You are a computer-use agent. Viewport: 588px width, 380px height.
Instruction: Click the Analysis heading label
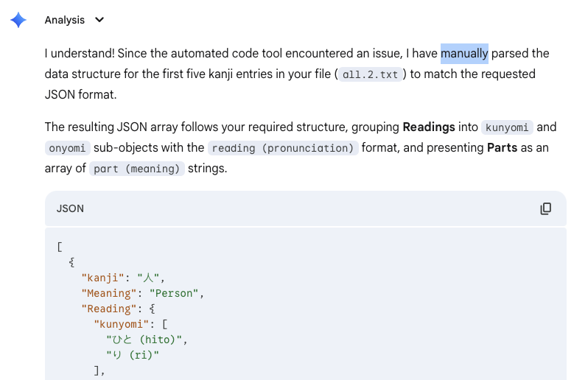click(64, 20)
